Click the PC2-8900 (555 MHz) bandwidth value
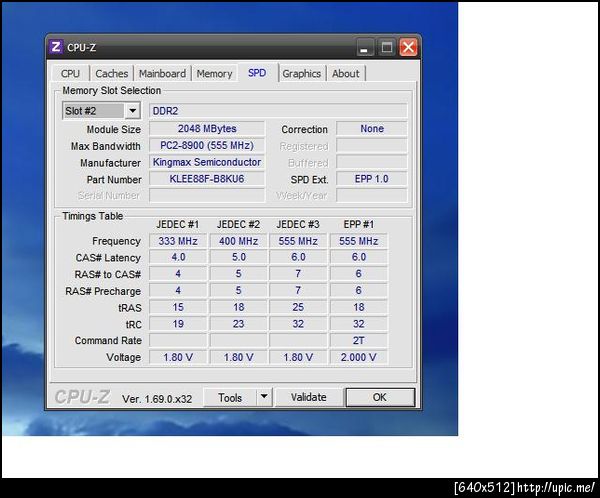The image size is (600, 498). pos(207,145)
